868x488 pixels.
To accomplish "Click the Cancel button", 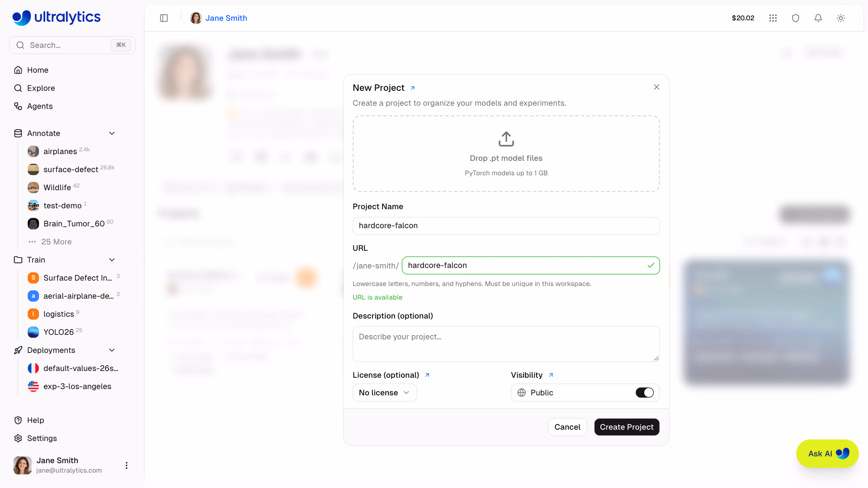I will pyautogui.click(x=567, y=427).
